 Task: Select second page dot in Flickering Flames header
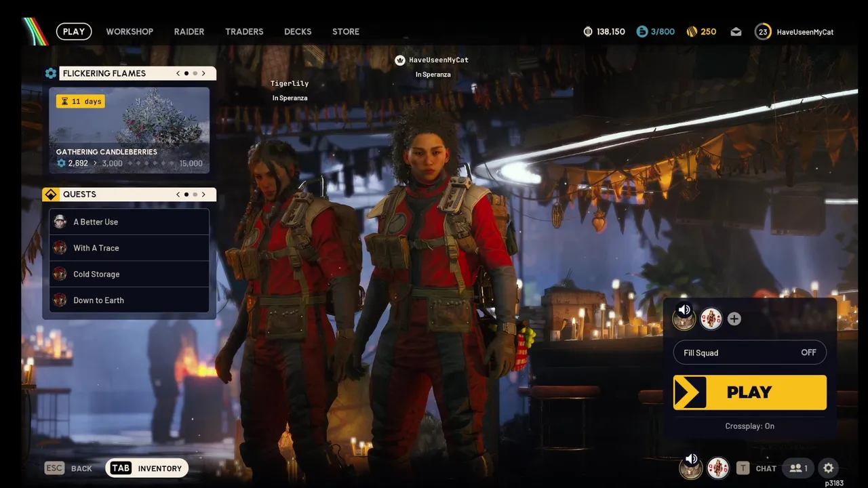point(195,73)
